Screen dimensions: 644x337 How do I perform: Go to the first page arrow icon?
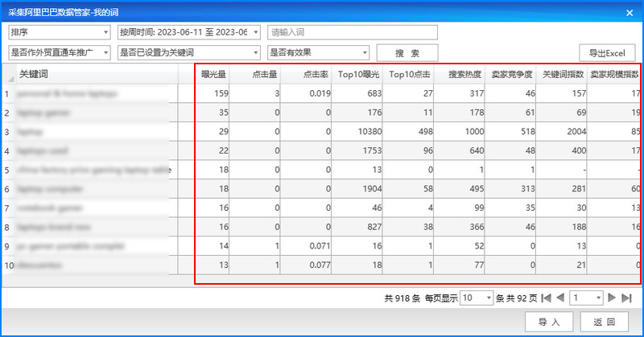[x=547, y=298]
